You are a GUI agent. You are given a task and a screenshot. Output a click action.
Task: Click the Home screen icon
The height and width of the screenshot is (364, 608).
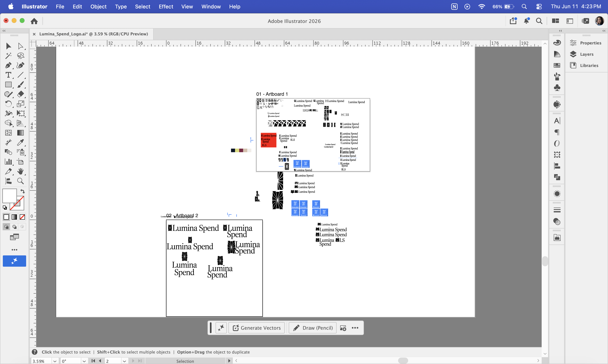[x=34, y=21]
